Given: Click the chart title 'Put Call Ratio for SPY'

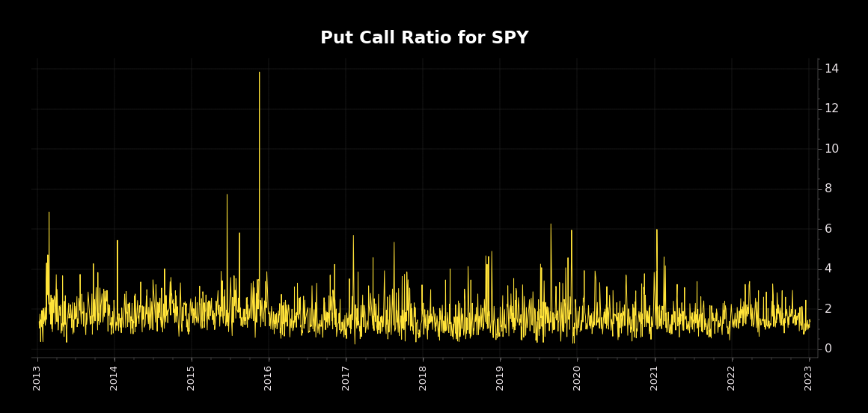Looking at the screenshot, I should pos(424,37).
